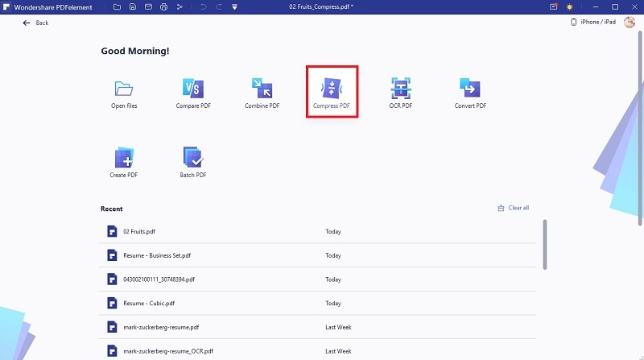This screenshot has width=644, height=360.
Task: Click file icon beside mark-zuckerberg-resume.pdf
Action: 112,327
